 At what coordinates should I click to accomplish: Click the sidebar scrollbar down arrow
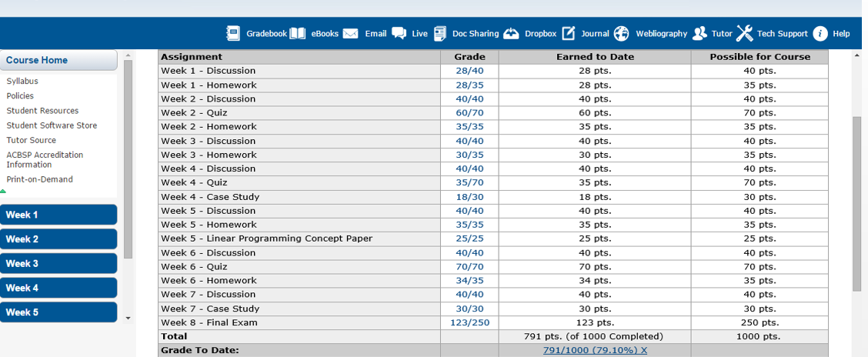pyautogui.click(x=129, y=319)
